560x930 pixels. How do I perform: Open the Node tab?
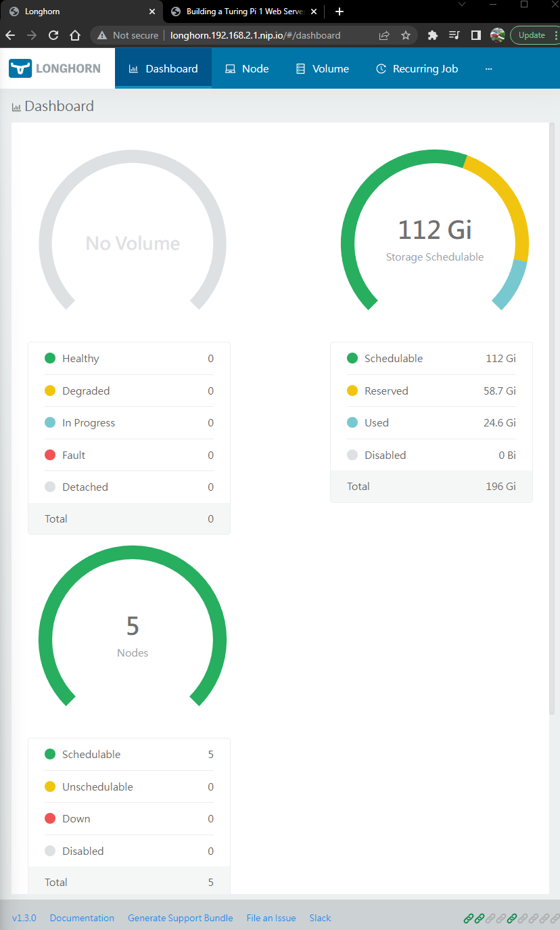tap(247, 69)
